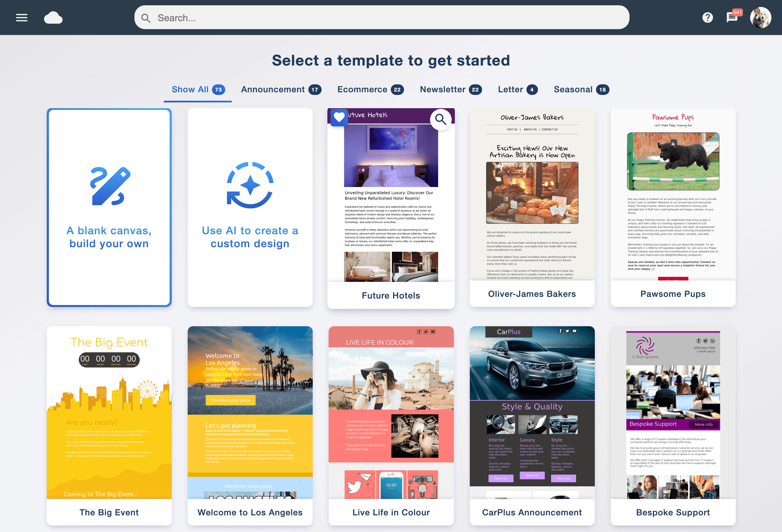Click 'Select a template to get started' heading
The image size is (782, 532).
pos(391,60)
